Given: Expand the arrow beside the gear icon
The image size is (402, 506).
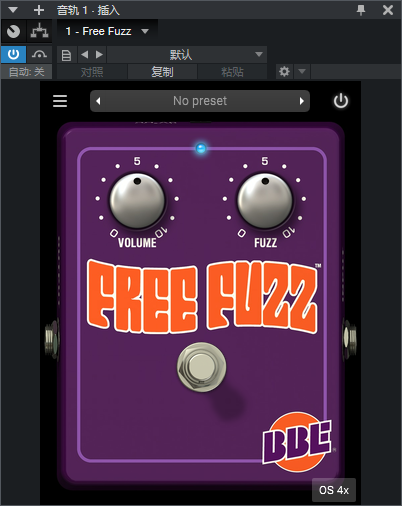Looking at the screenshot, I should pos(302,71).
